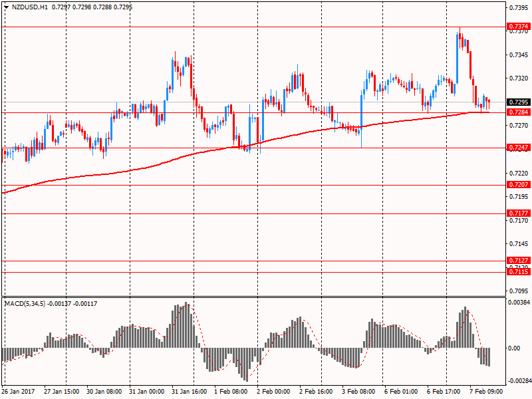Select the 31 Jan 16:00 time label

coord(189,392)
